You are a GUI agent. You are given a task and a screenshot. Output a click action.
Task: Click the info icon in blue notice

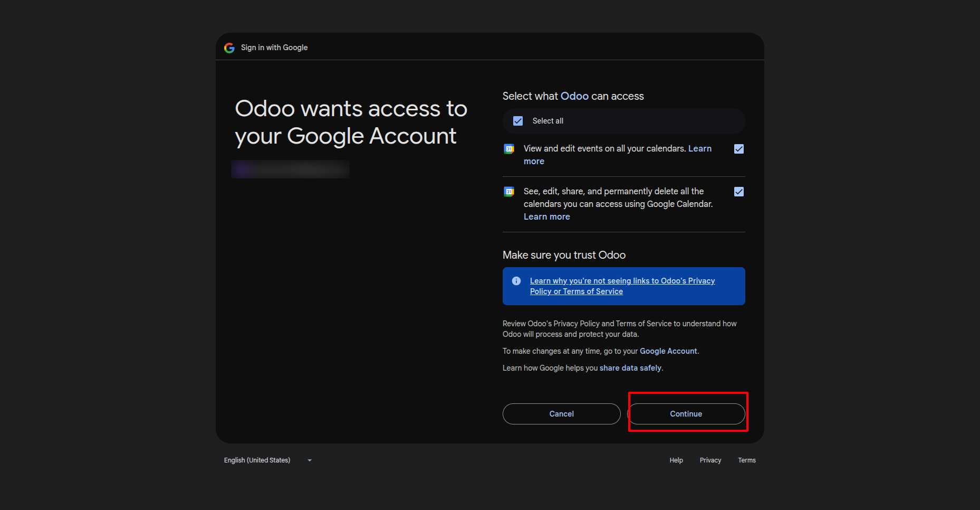516,281
